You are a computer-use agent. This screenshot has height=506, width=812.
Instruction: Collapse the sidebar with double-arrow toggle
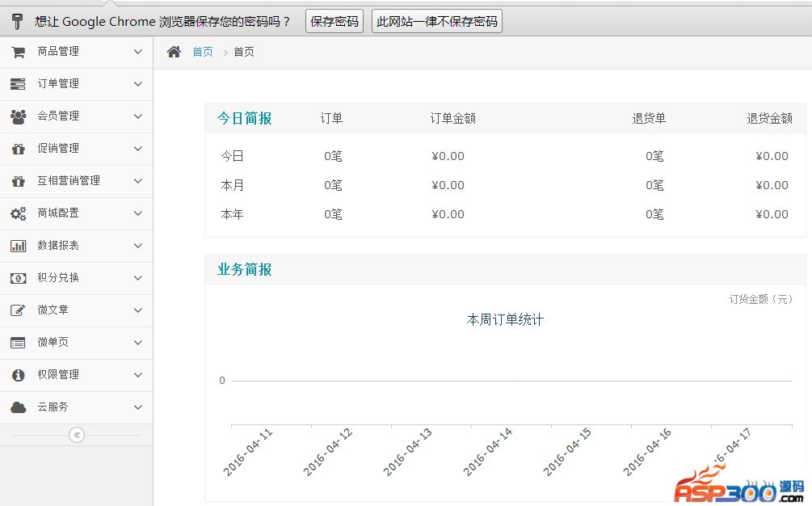(x=77, y=435)
